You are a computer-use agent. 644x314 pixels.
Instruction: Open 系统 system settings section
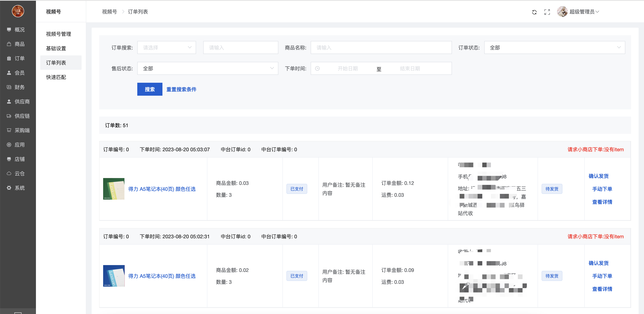(19, 188)
